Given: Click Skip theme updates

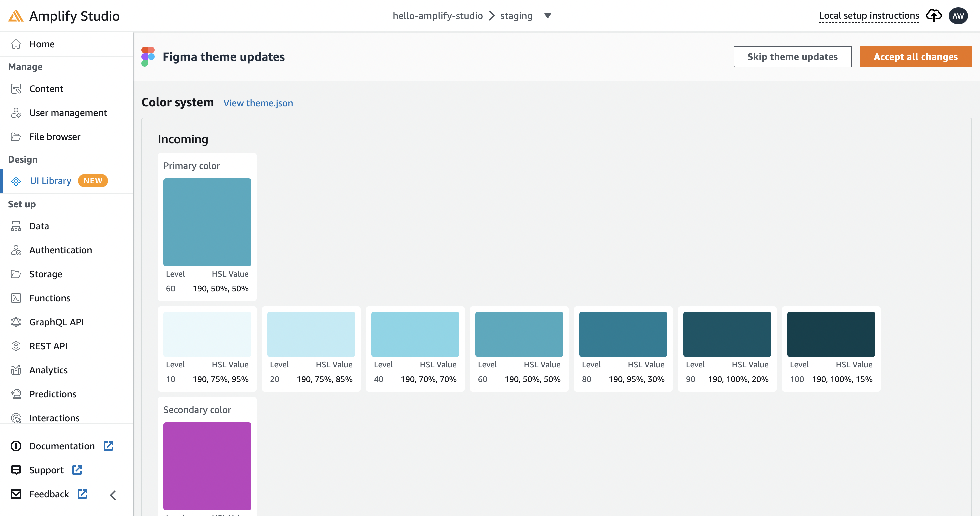Looking at the screenshot, I should click(x=792, y=56).
